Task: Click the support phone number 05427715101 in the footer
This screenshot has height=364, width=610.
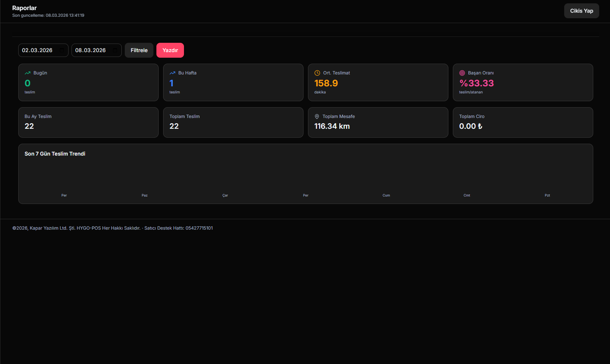Action: 199,228
